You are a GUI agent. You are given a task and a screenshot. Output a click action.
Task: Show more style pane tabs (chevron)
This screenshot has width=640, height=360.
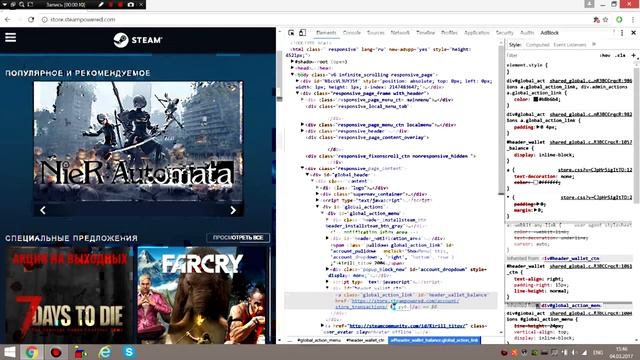(594, 44)
